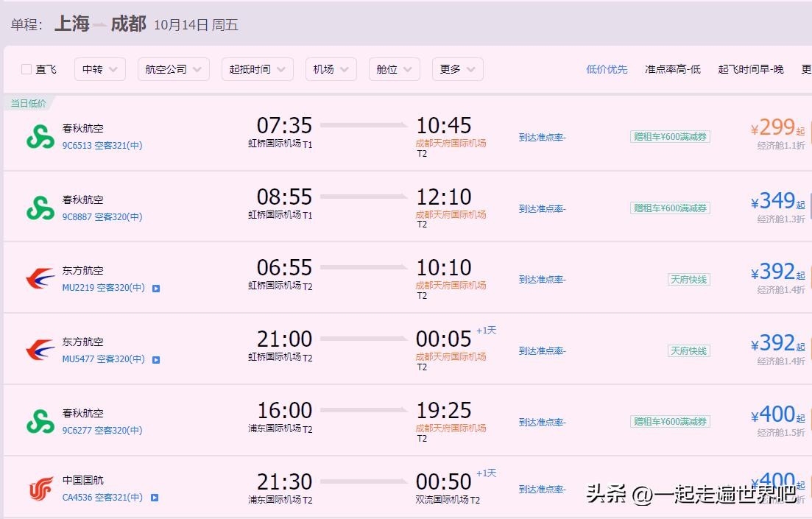Click the China Eastern logo for flight MU2219
This screenshot has height=519, width=812.
pyautogui.click(x=40, y=279)
